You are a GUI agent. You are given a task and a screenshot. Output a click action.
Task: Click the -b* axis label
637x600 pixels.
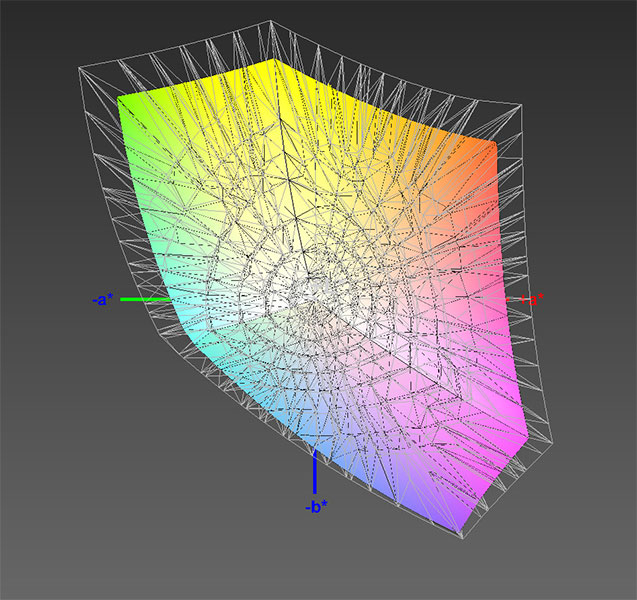[x=316, y=507]
